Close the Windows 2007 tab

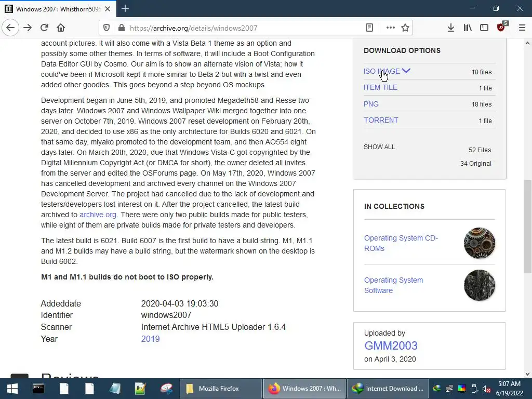point(108,9)
